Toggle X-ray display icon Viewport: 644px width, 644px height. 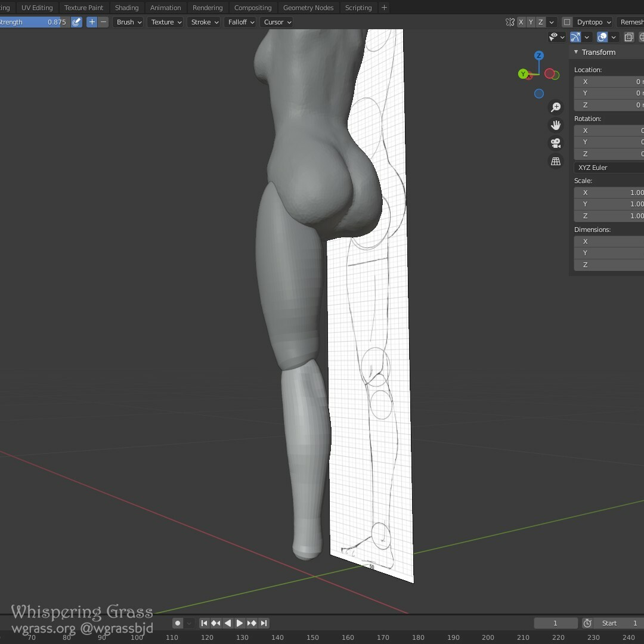coord(629,38)
